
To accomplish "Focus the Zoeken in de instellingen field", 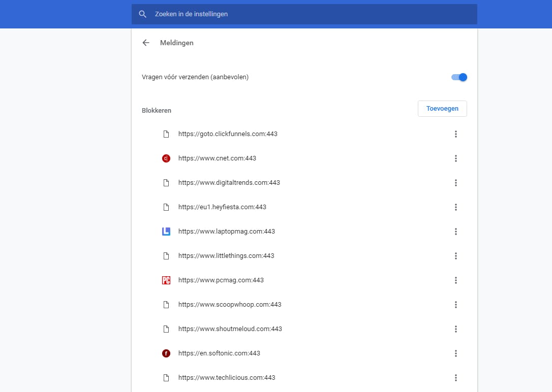I will 305,14.
